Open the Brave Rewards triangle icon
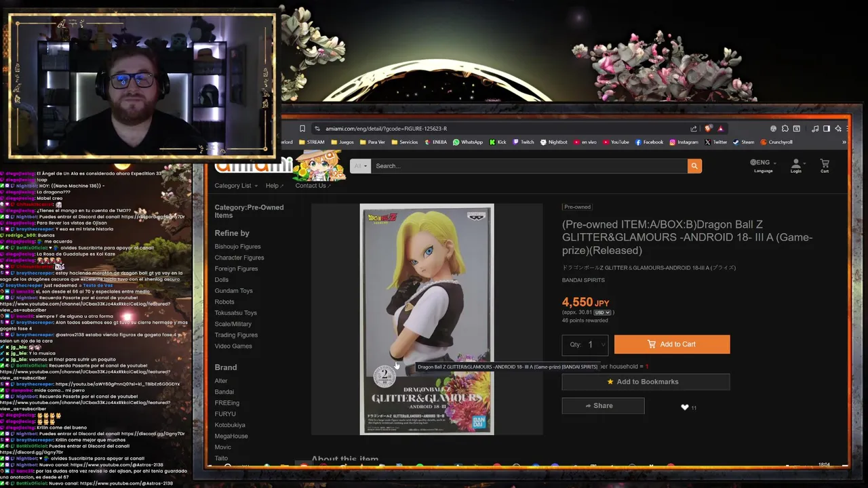The image size is (868, 488). pos(720,128)
